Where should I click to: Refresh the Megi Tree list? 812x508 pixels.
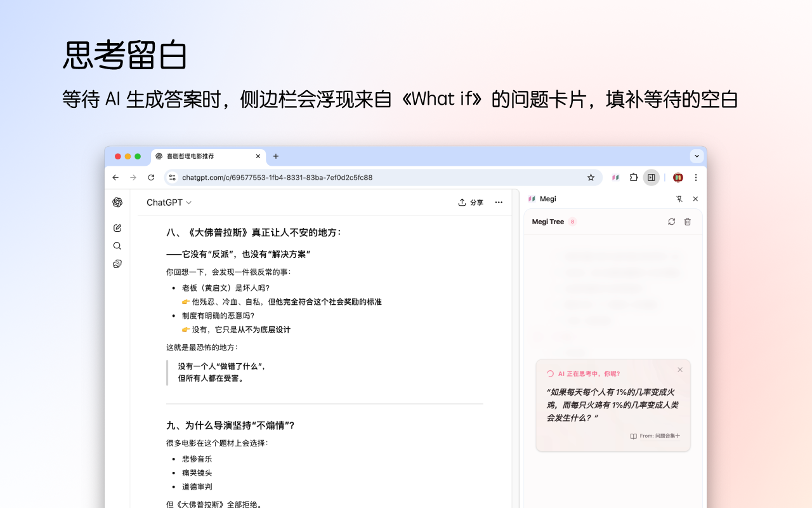pos(672,222)
